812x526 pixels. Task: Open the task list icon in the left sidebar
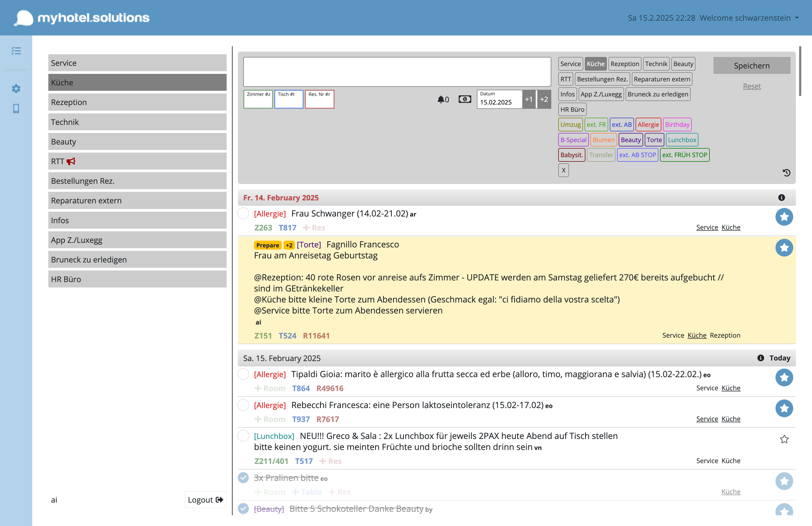click(16, 51)
